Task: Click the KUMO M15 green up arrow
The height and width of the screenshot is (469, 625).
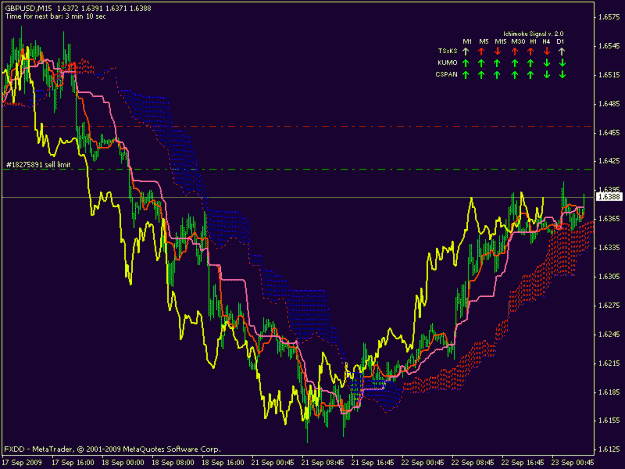Action: click(497, 63)
